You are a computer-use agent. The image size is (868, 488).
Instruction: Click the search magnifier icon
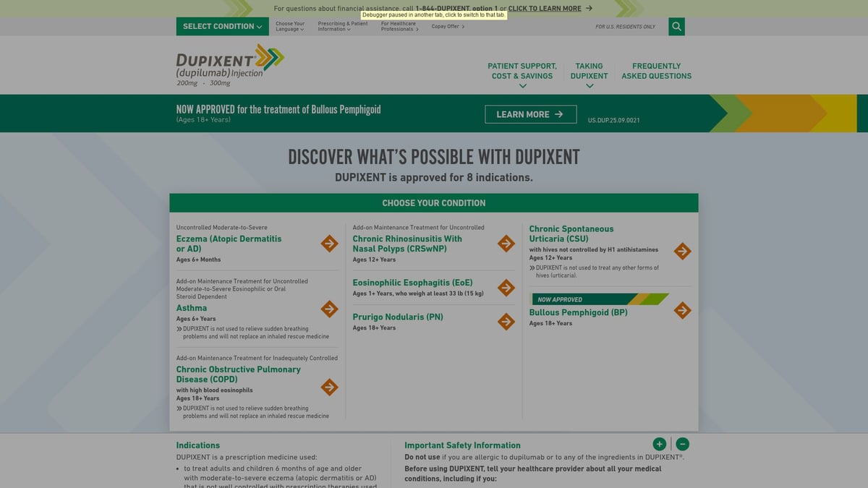676,27
